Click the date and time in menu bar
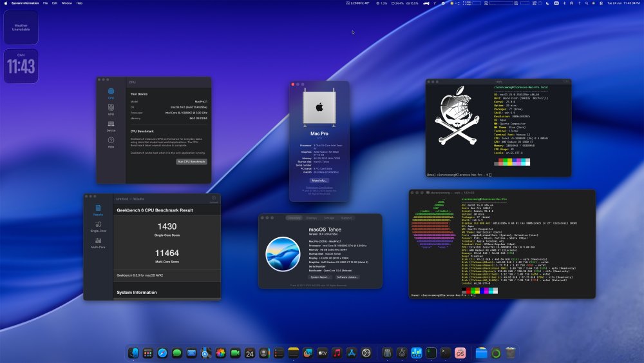 click(x=623, y=3)
